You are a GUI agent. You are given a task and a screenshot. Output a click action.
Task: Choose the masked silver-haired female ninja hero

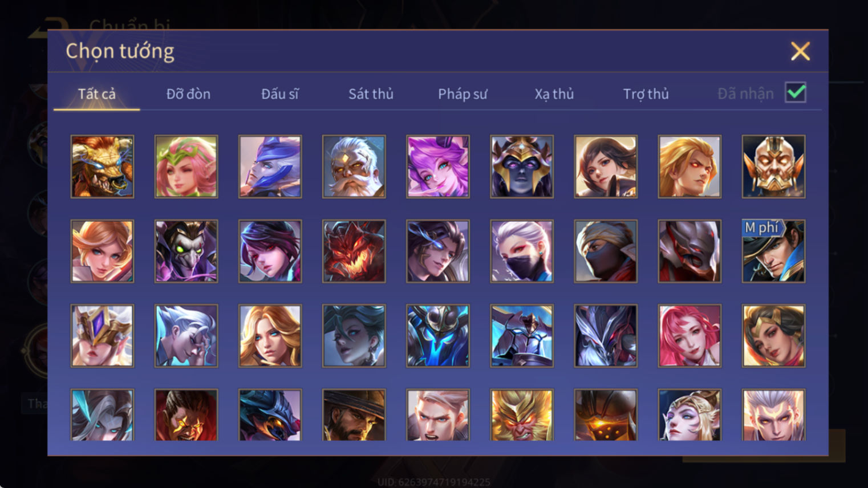[522, 251]
